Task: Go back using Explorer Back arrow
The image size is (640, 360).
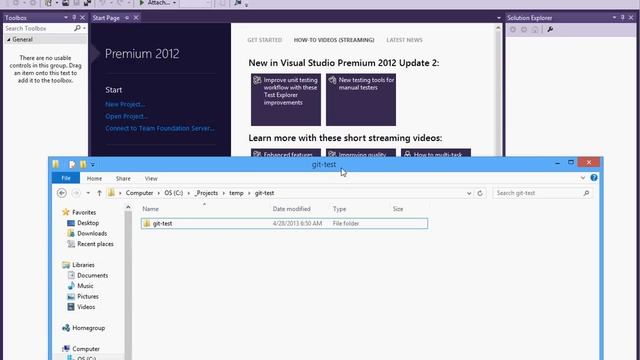Action: tap(62, 193)
